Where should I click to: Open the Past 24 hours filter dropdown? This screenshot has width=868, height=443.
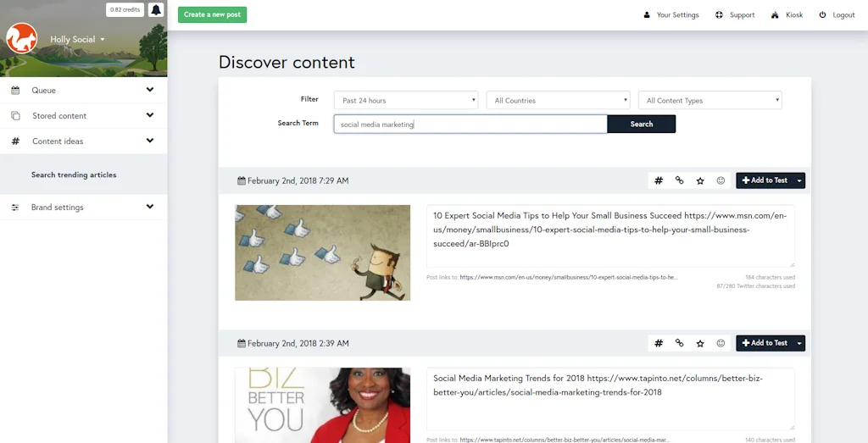click(405, 101)
